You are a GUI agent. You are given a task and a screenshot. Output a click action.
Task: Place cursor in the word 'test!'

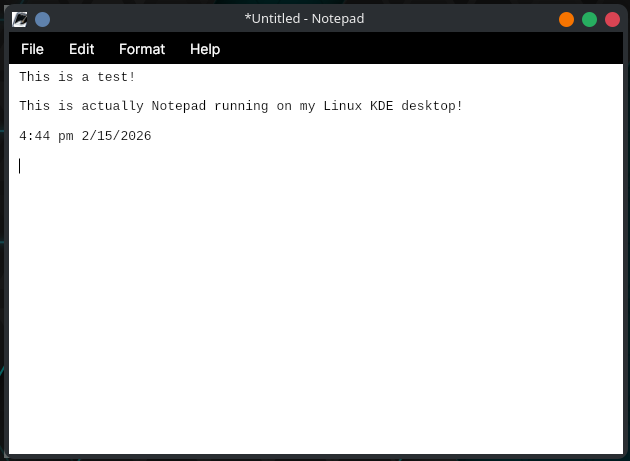pyautogui.click(x=116, y=77)
